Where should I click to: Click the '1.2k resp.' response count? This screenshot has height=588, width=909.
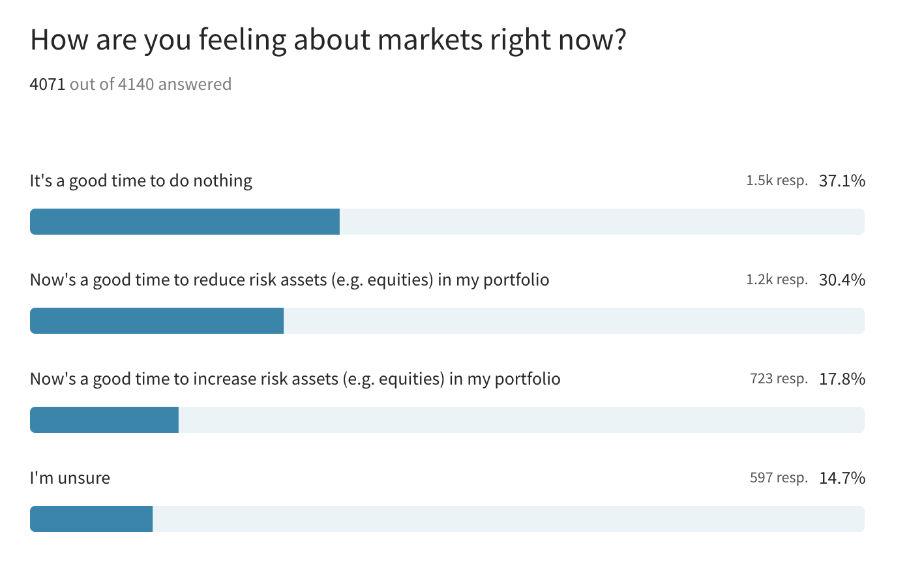pos(777,280)
